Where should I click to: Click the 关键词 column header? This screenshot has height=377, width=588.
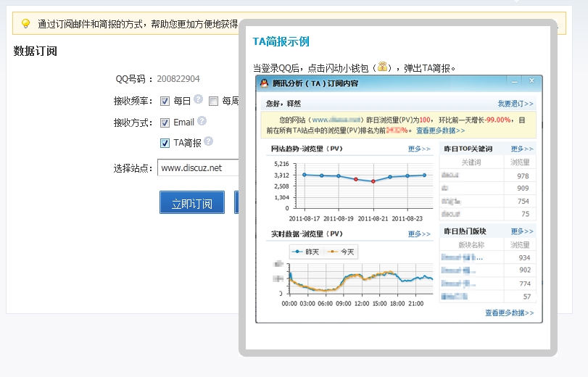pos(471,162)
